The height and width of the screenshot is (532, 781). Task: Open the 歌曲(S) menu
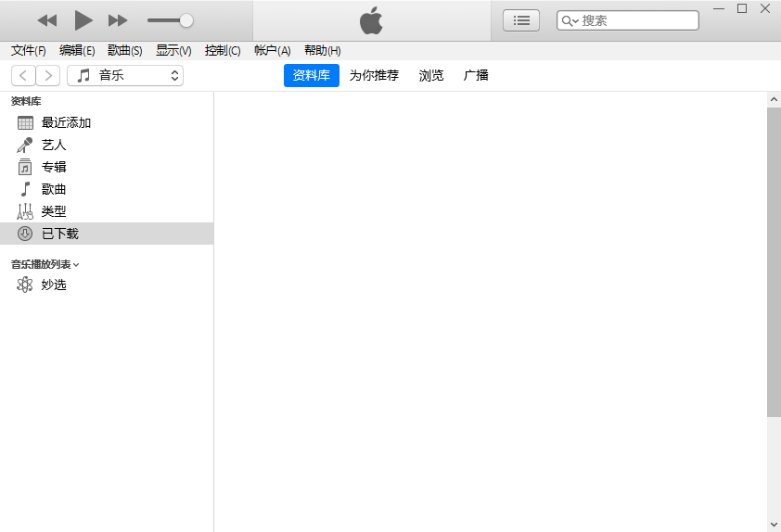tap(124, 50)
